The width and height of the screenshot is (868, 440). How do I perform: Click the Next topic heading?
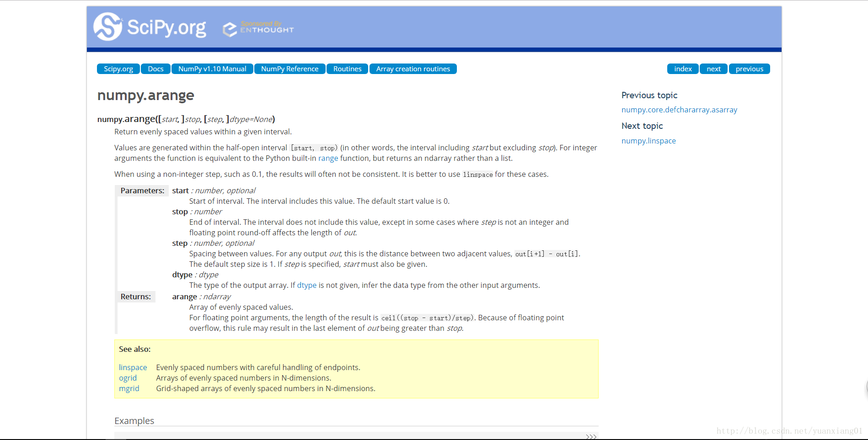[642, 126]
